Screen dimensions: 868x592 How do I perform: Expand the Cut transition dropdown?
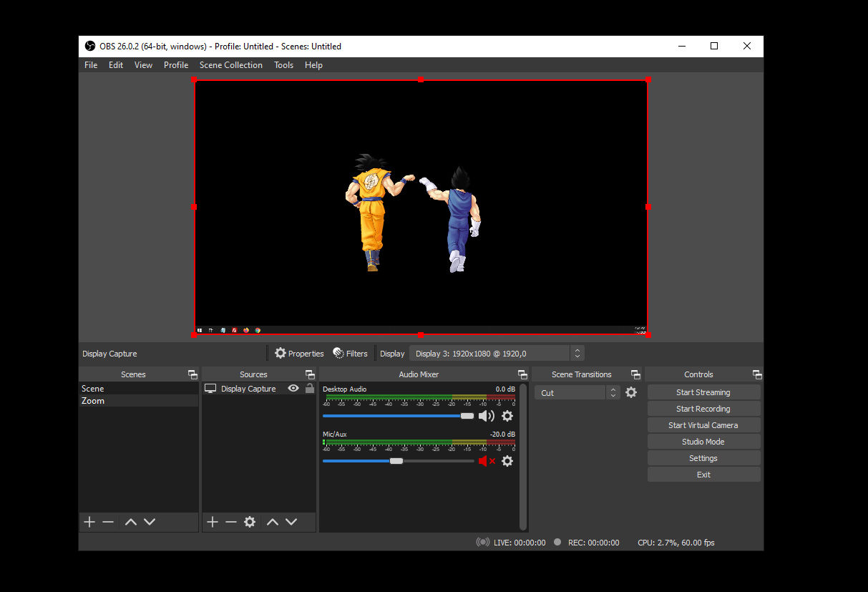click(x=570, y=392)
